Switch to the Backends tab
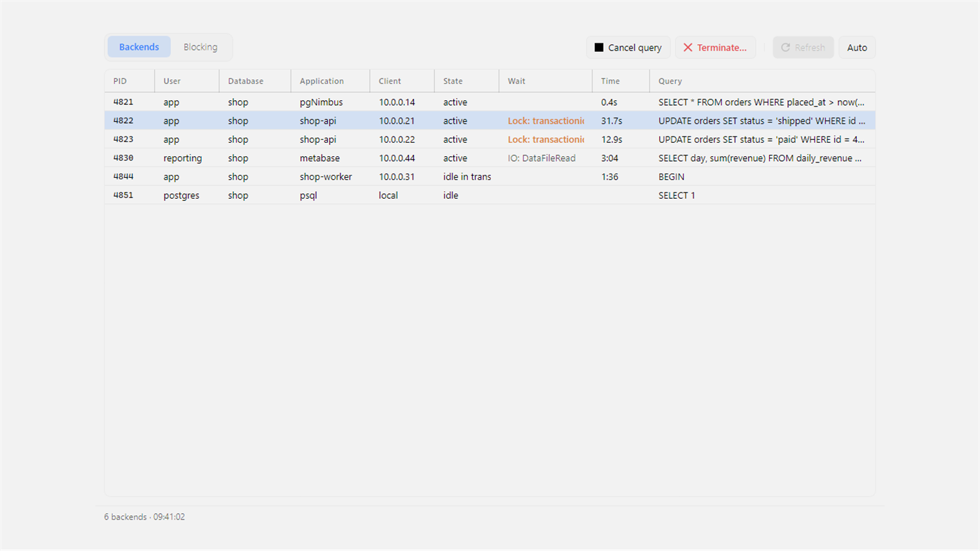 coord(139,47)
